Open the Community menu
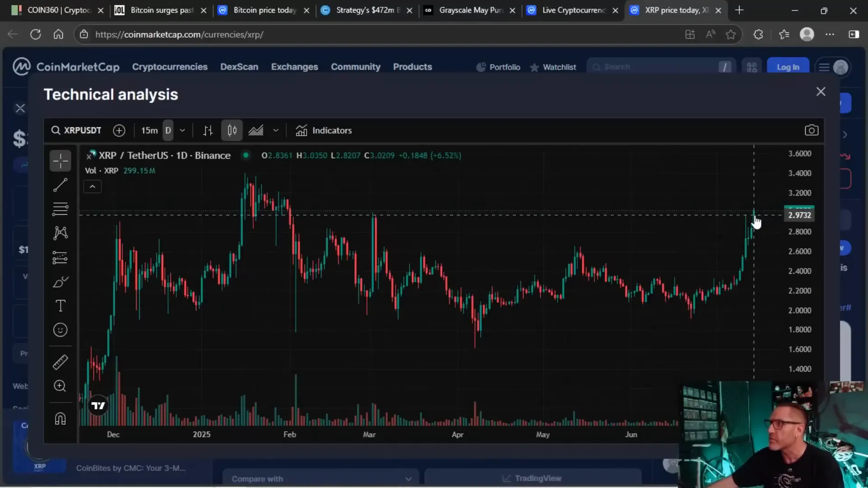This screenshot has width=868, height=488. [355, 67]
